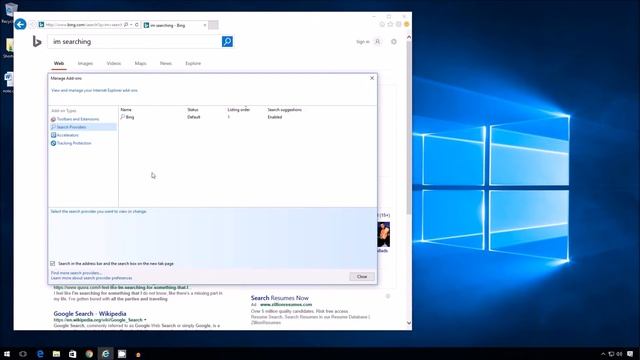Click the 'Default' status cell

[x=194, y=117]
